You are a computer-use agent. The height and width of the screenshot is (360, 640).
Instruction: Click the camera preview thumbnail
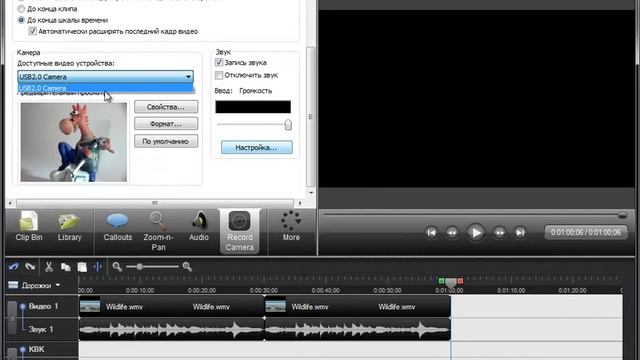74,142
